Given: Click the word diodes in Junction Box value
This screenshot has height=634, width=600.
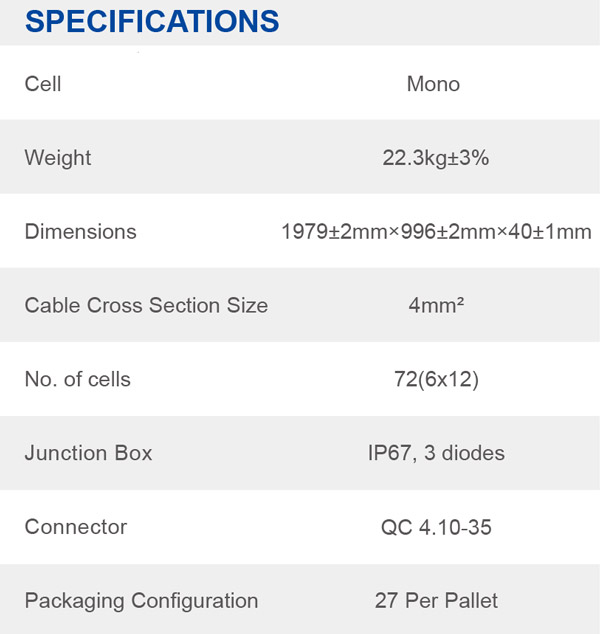Looking at the screenshot, I should point(472,453).
